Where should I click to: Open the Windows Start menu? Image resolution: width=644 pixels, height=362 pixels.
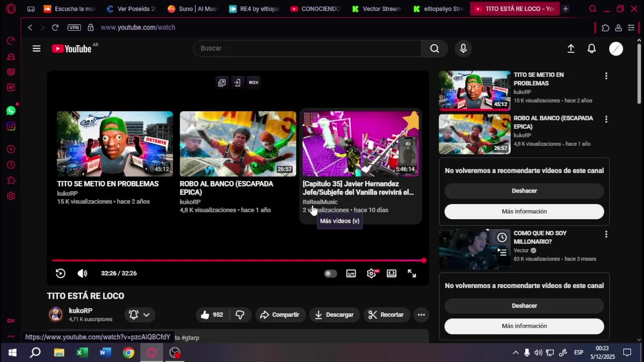(12, 352)
